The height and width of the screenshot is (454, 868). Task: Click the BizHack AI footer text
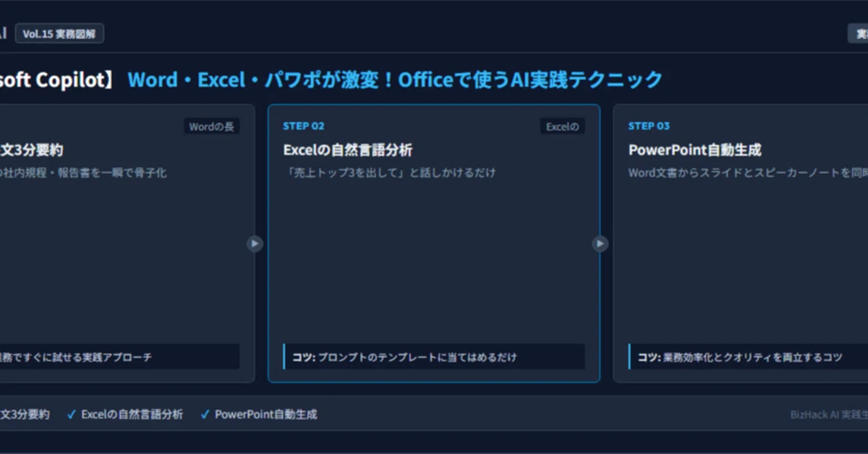[x=829, y=415]
